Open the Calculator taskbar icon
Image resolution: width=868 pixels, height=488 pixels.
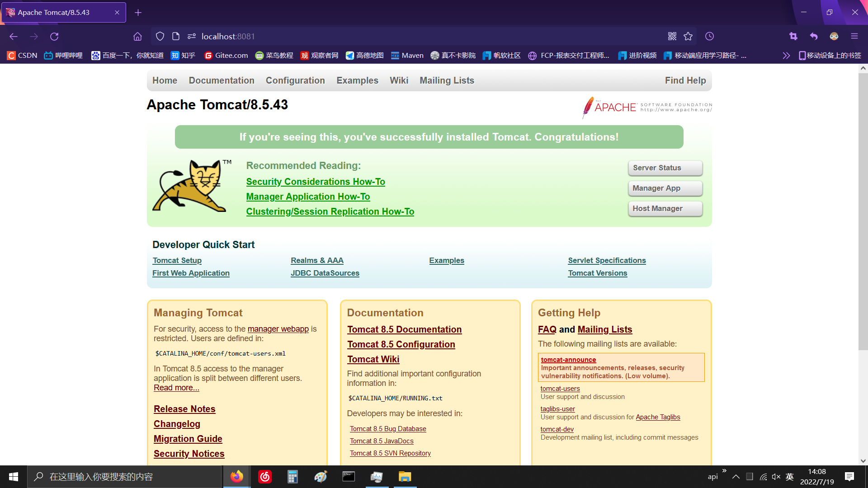click(x=292, y=477)
